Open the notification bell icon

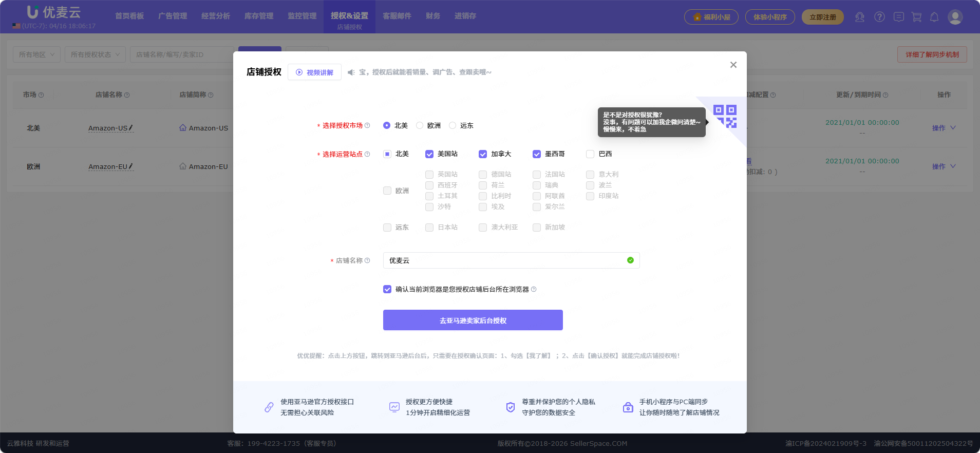click(934, 17)
